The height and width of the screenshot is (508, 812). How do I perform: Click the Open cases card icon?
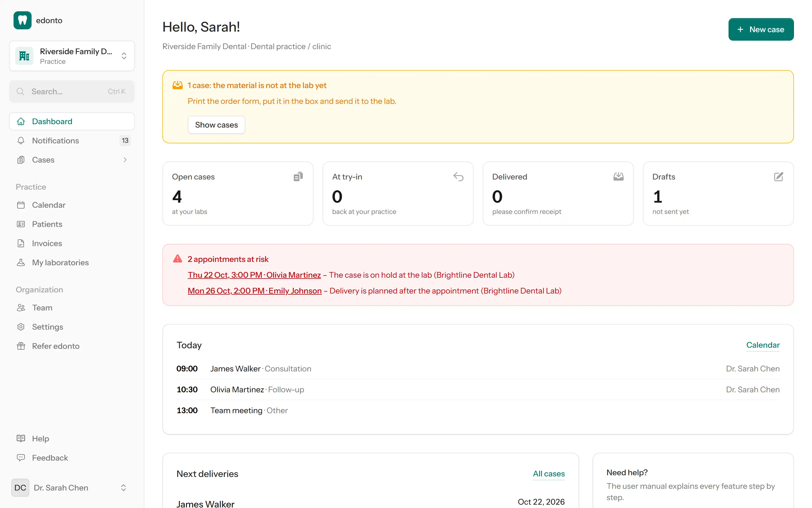(x=298, y=176)
